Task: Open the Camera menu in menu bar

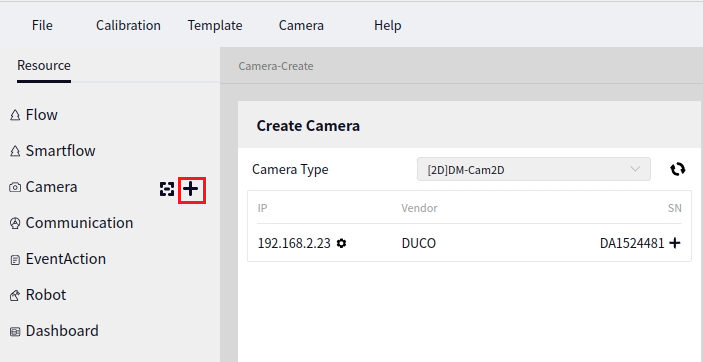Action: (301, 25)
